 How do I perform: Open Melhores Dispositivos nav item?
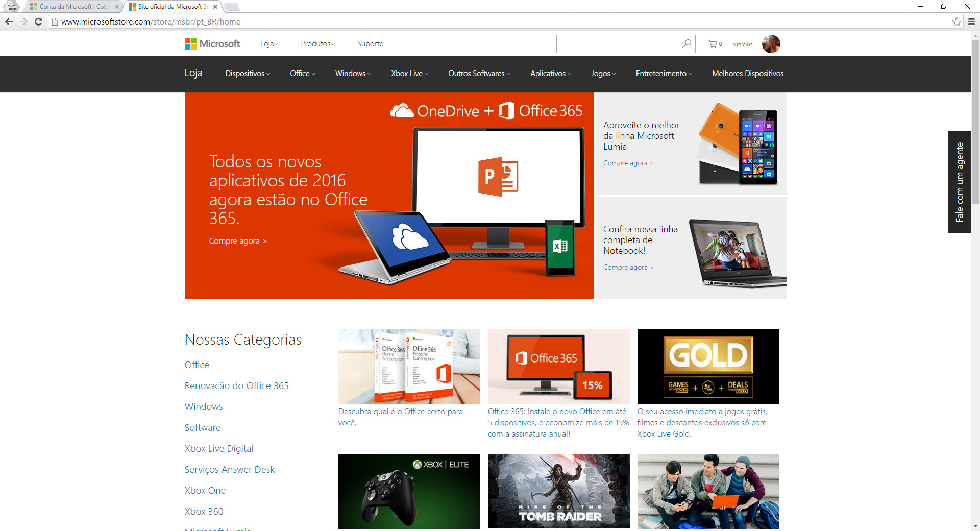748,74
